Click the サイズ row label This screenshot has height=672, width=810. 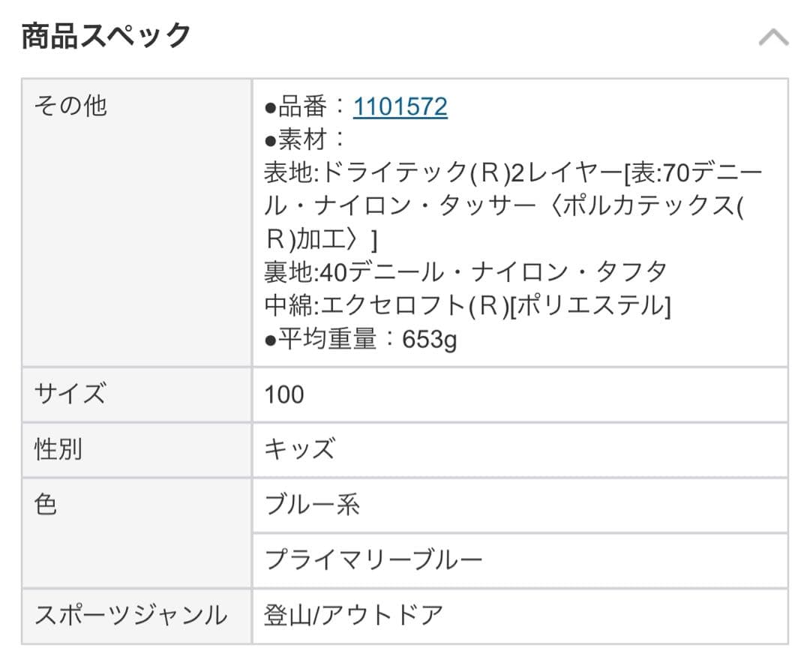(70, 394)
